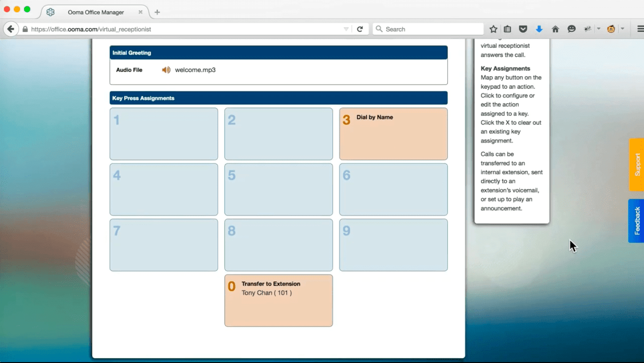Open the monkey extension dropdown arrow
The height and width of the screenshot is (363, 644).
pyautogui.click(x=622, y=29)
